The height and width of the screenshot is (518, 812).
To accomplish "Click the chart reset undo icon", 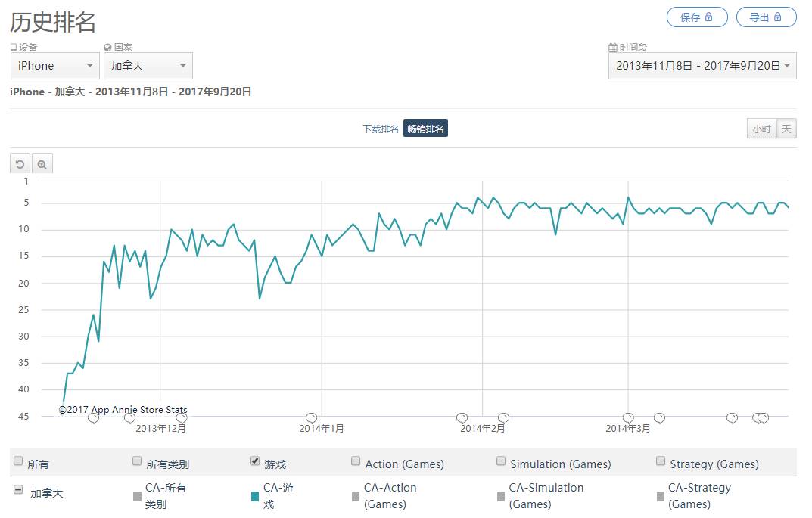I will pos(20,164).
